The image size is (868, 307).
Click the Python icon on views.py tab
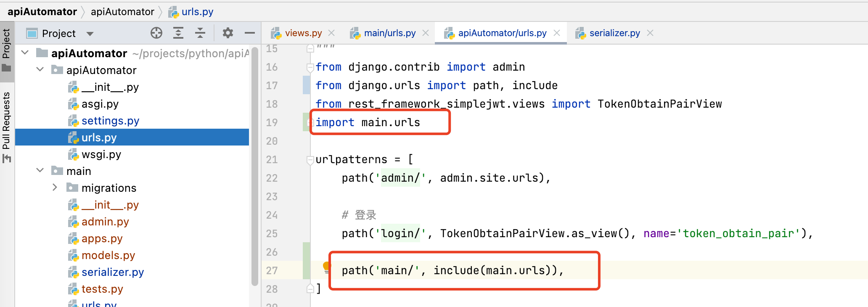276,33
